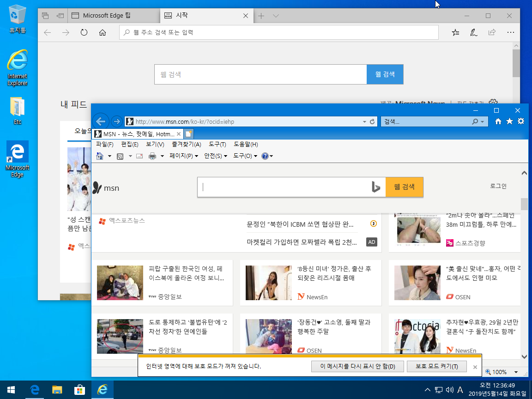The width and height of the screenshot is (532, 399).
Task: Show hidden system tray icons
Action: click(x=428, y=390)
